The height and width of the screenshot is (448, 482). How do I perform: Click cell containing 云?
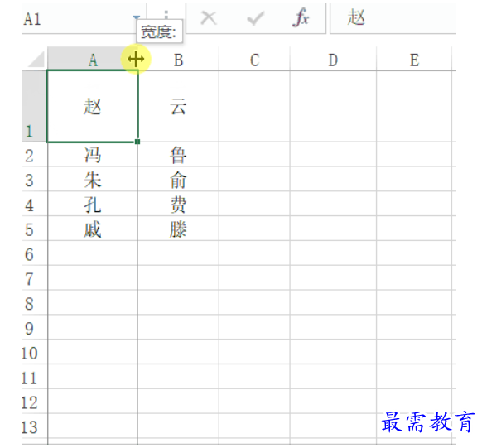click(x=178, y=107)
